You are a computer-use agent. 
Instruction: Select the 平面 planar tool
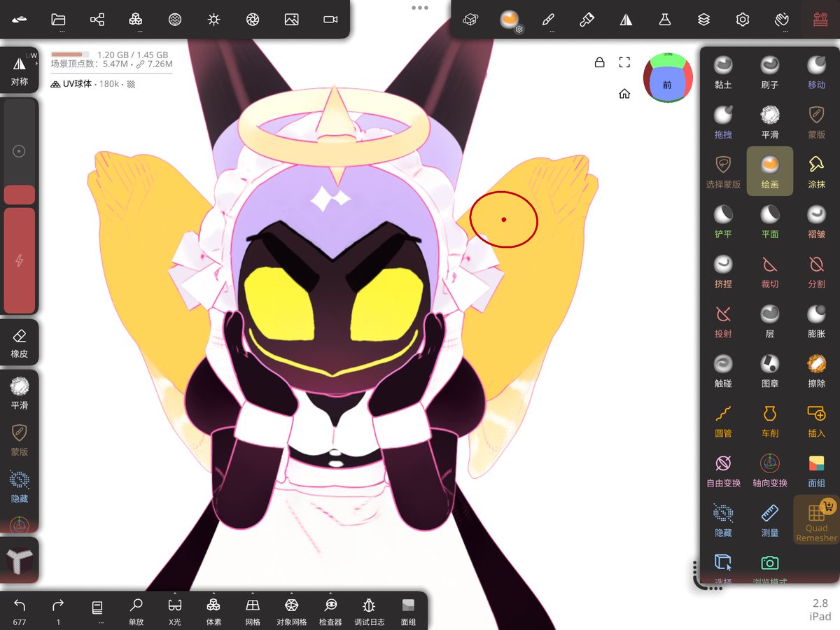769,221
